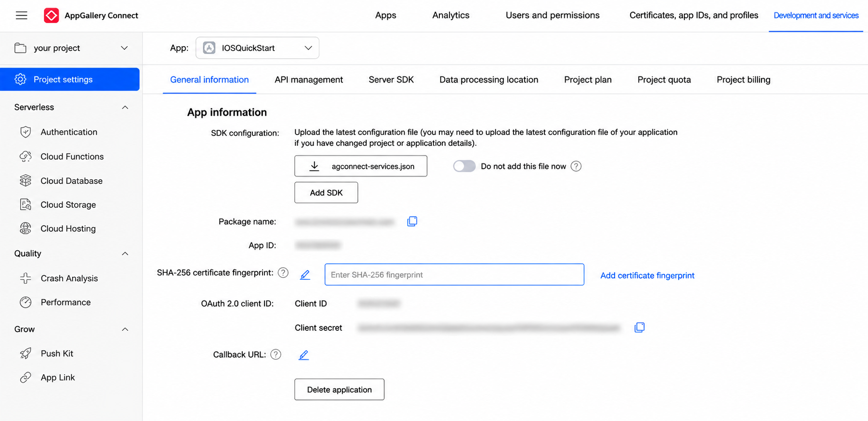Open the Data processing location tab
The width and height of the screenshot is (868, 421).
tap(489, 80)
